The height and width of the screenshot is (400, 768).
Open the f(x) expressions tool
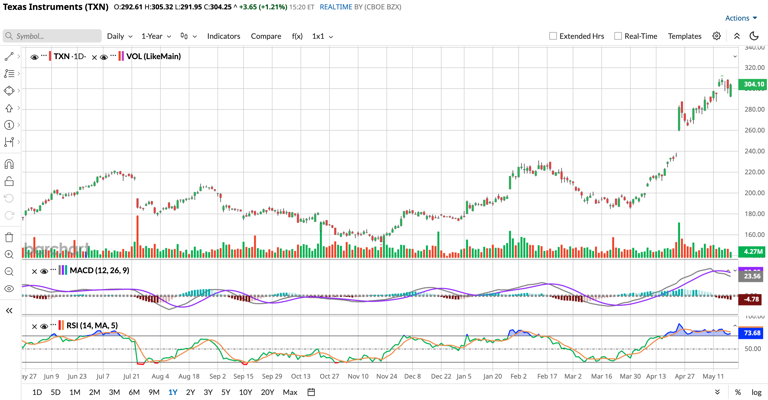pos(297,36)
